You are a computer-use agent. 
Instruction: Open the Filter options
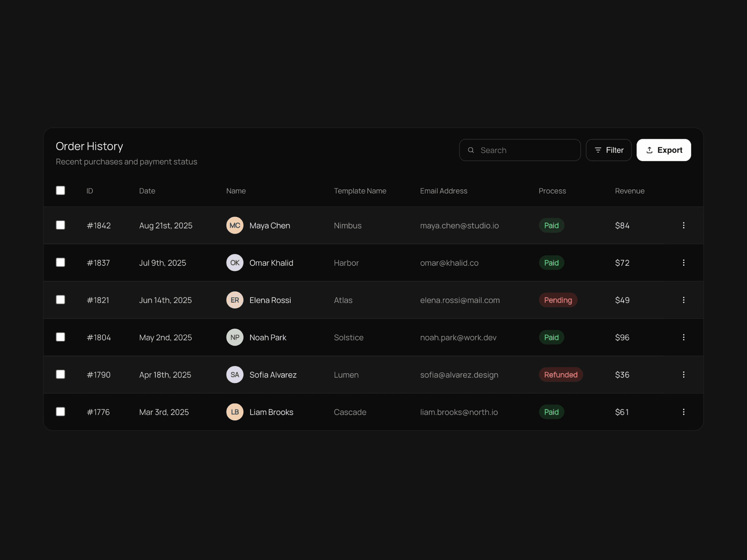(x=608, y=150)
